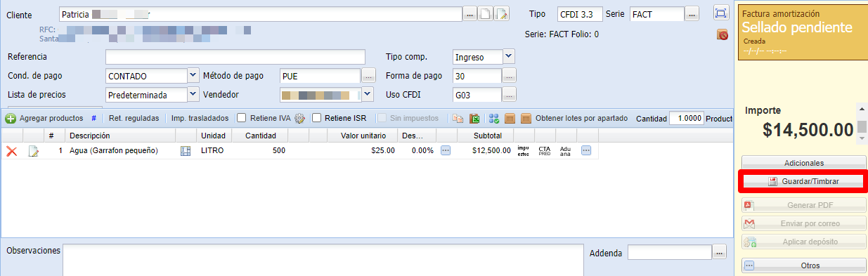Screen dimensions: 868x276
Task: Click the $12,500.00 subtotal cell
Action: pos(486,150)
